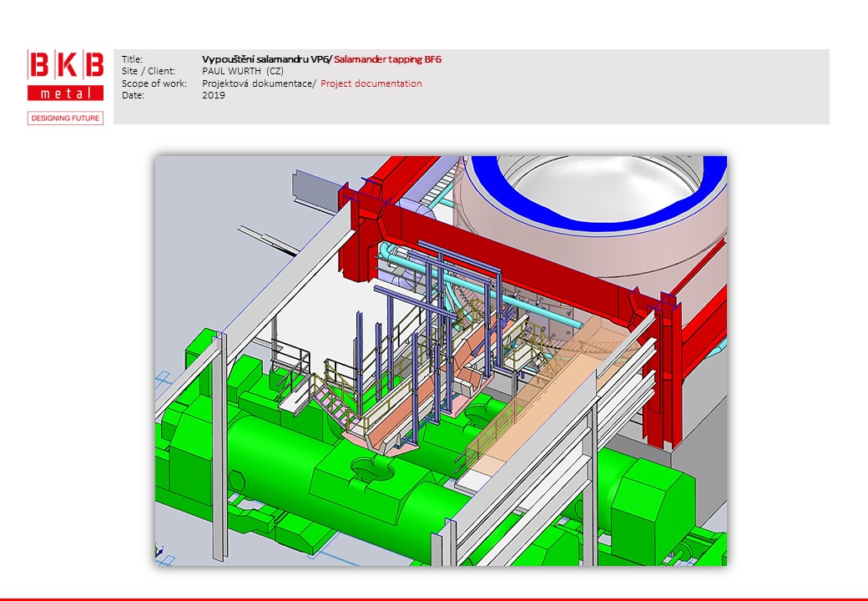
Task: Click the red 'Project documentation' text
Action: (x=371, y=83)
